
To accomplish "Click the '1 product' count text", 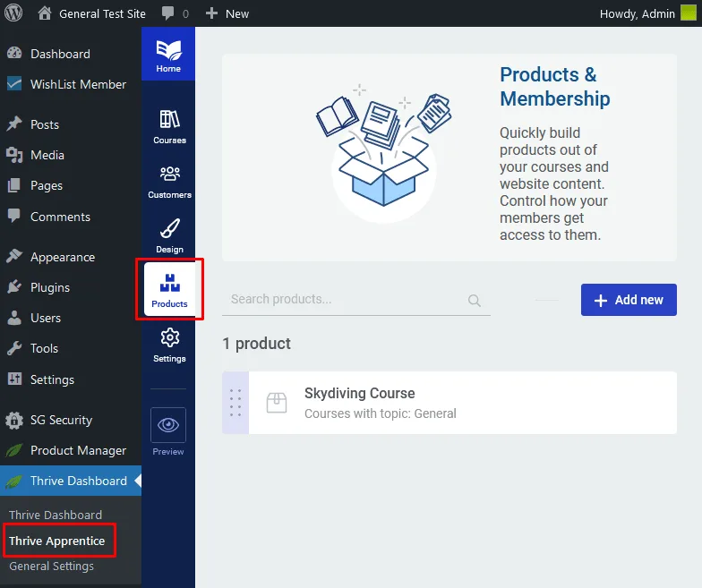I will [x=256, y=344].
